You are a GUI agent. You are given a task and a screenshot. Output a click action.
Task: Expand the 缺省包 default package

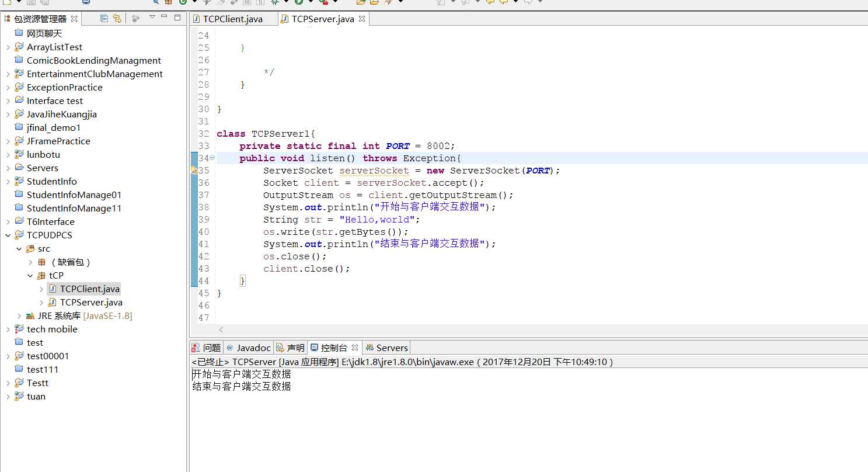point(30,262)
